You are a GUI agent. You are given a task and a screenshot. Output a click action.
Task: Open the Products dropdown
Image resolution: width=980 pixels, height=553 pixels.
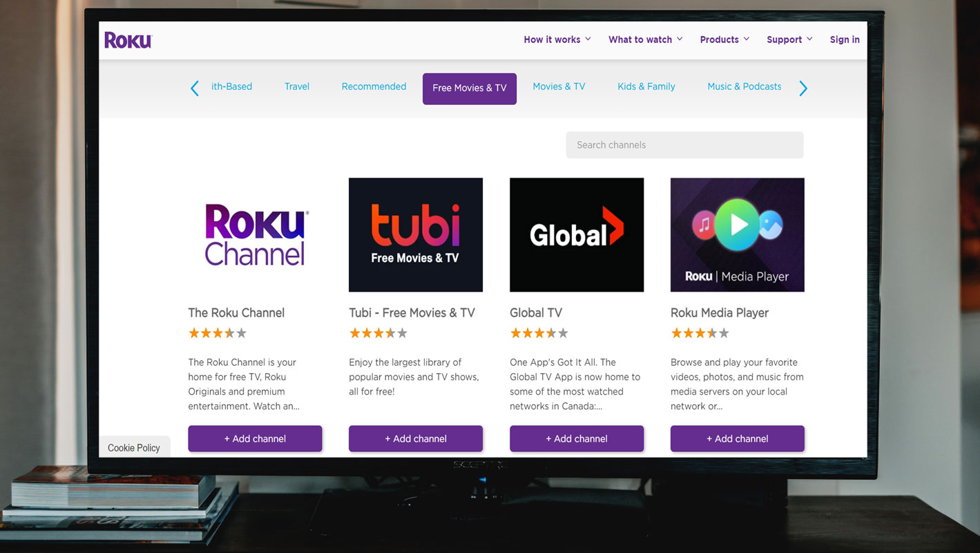pyautogui.click(x=724, y=39)
